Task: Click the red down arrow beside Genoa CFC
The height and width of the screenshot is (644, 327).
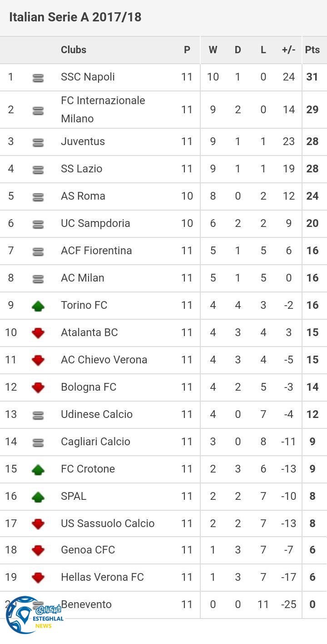Action: click(38, 550)
